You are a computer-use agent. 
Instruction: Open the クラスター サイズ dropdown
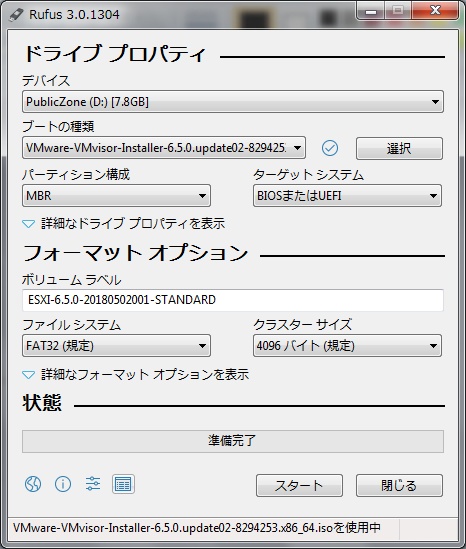tap(347, 346)
